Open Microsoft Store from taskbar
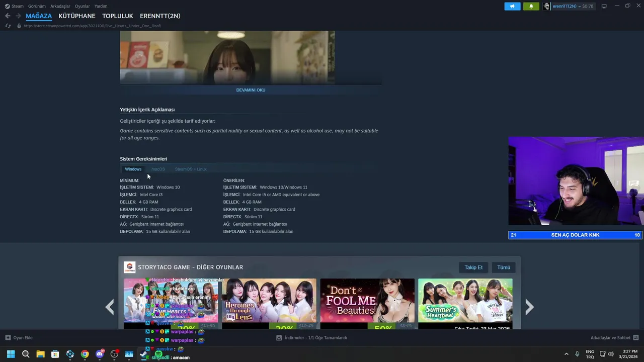 pyautogui.click(x=55, y=354)
